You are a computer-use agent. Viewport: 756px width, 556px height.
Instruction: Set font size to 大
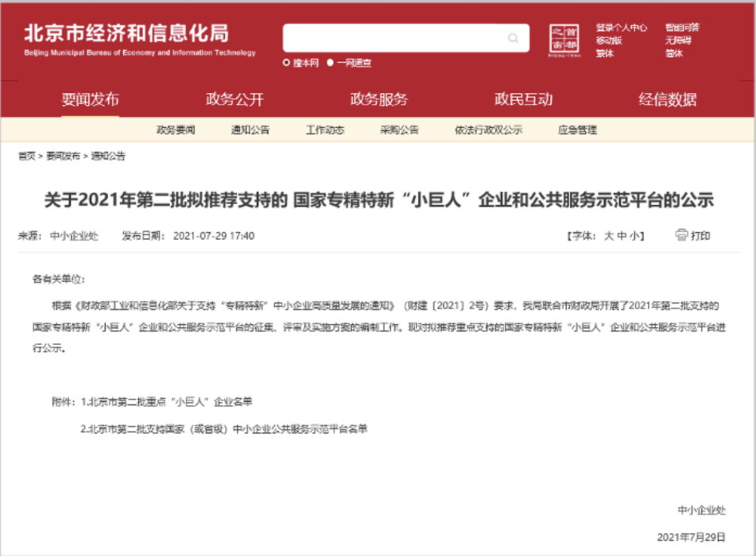coord(609,236)
